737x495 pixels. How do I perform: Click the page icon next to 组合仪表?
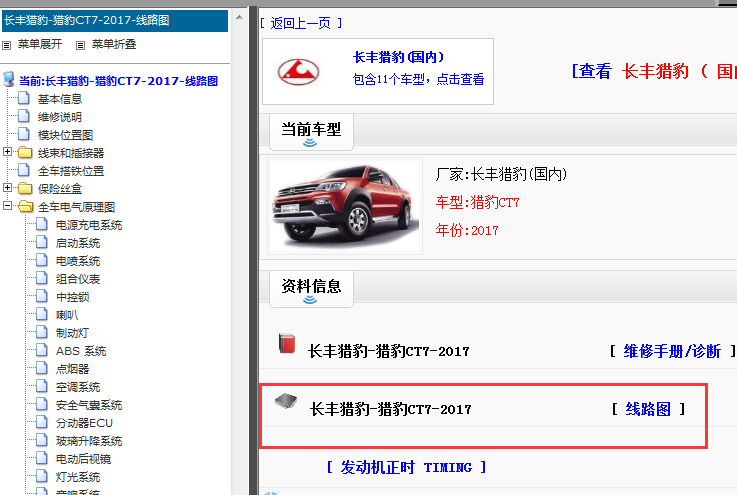tap(42, 278)
